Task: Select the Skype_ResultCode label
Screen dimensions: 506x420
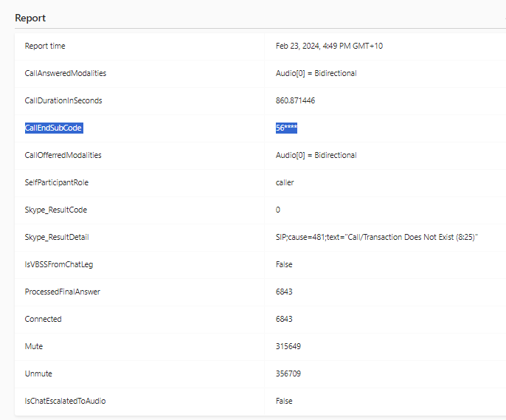Action: (x=56, y=210)
